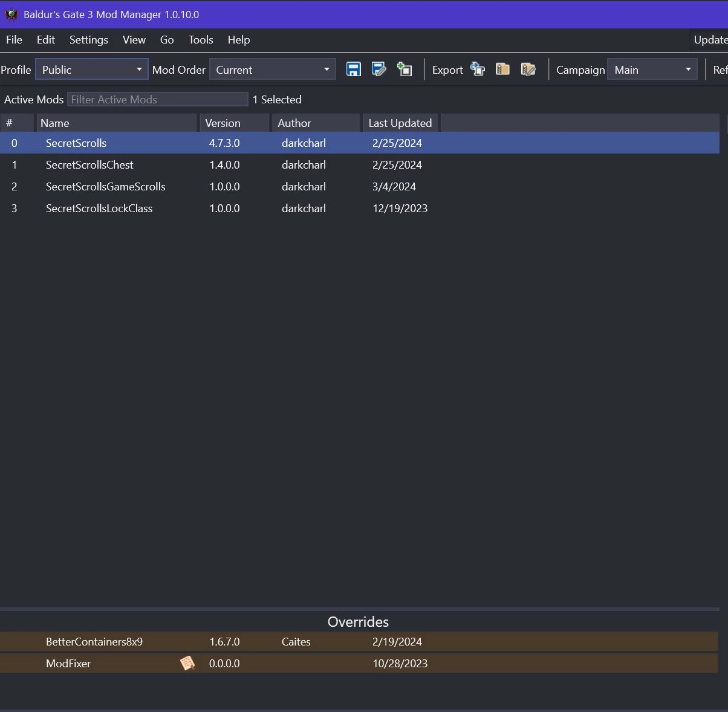Image resolution: width=728 pixels, height=712 pixels.
Task: Click the Save Load Order floppy disk icon
Action: click(354, 70)
